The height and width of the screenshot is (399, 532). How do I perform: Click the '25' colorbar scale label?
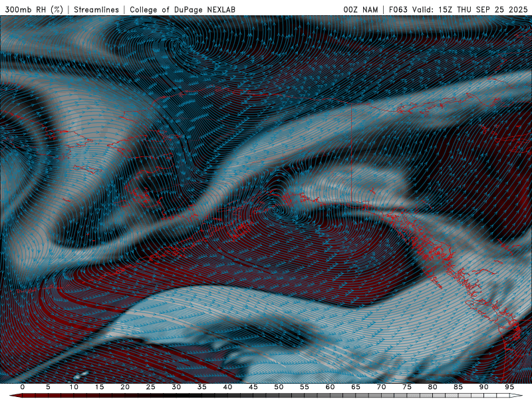coord(151,387)
